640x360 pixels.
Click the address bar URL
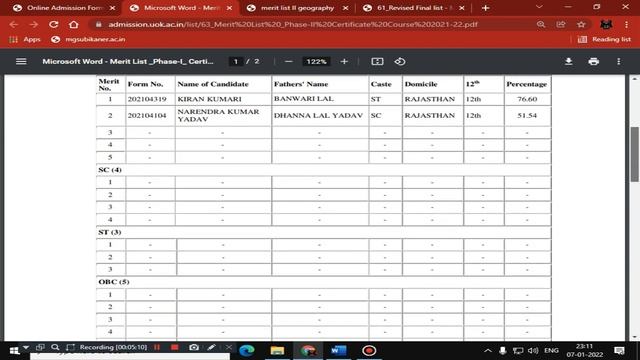point(292,24)
